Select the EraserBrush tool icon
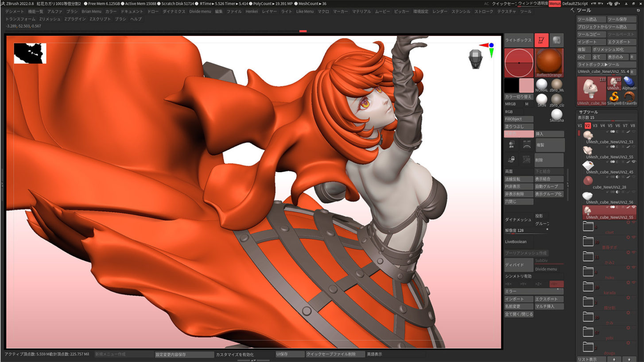 tap(629, 96)
